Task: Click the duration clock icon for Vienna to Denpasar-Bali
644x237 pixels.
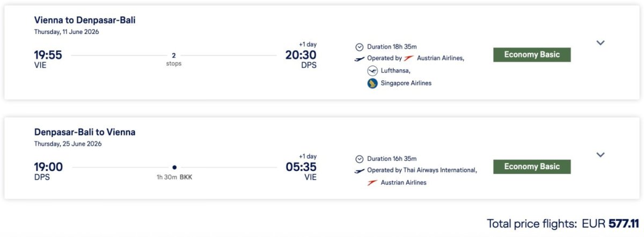Action: [x=360, y=47]
